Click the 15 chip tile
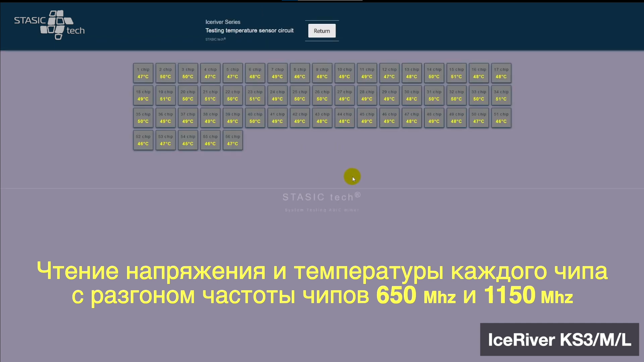 457,73
